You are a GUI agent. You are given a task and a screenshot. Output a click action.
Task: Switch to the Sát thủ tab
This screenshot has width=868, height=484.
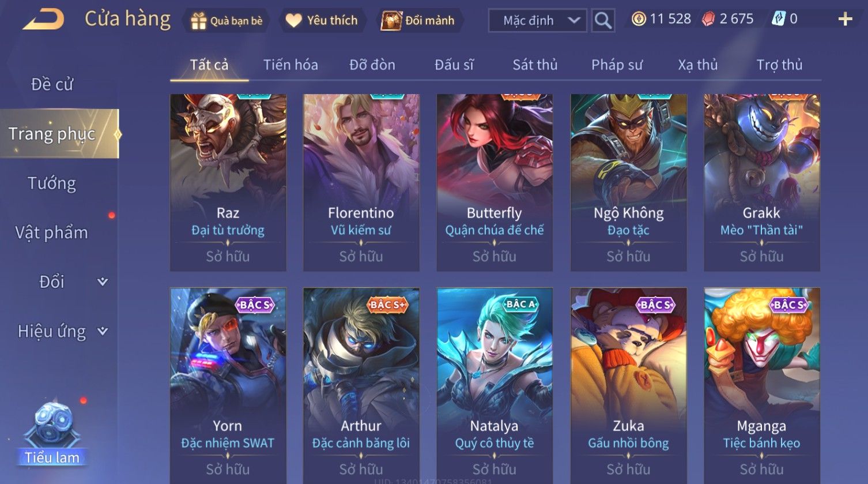point(535,65)
